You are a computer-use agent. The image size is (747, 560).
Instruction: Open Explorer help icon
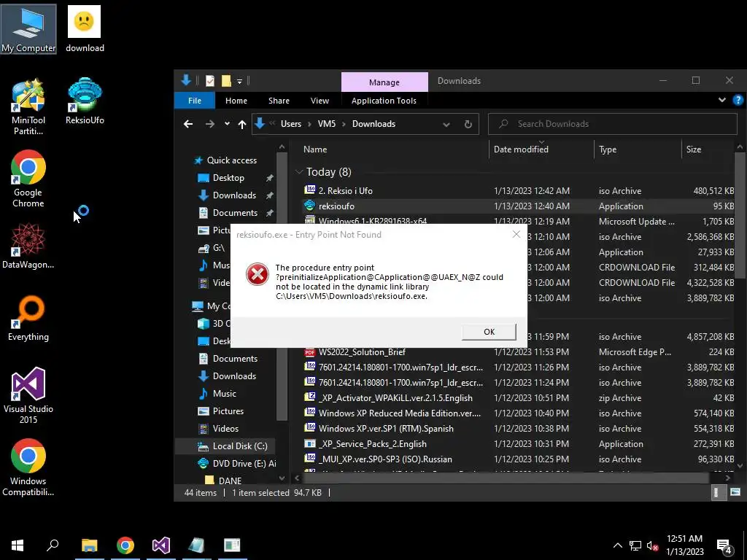(738, 100)
